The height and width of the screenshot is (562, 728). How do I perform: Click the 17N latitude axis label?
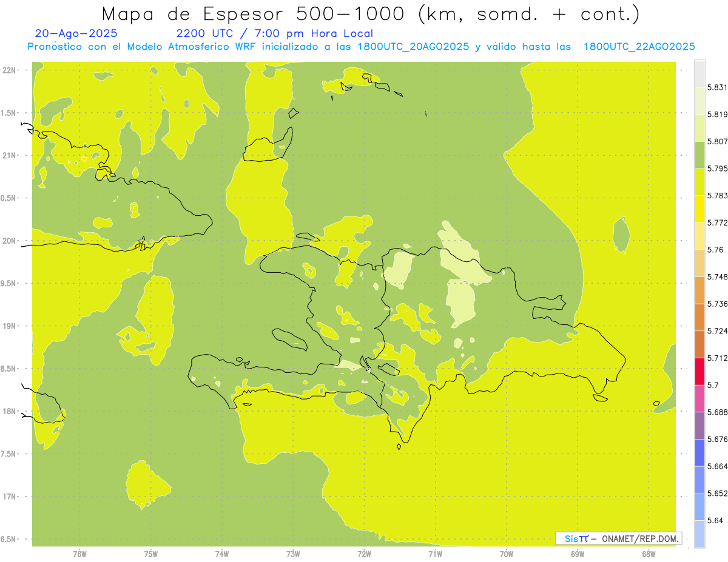(x=10, y=497)
